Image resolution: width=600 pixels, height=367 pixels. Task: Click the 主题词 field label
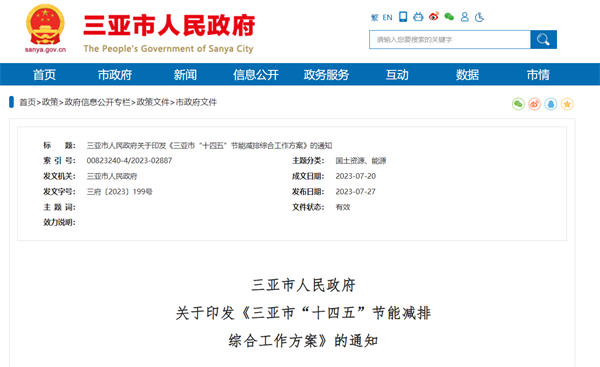(59, 207)
